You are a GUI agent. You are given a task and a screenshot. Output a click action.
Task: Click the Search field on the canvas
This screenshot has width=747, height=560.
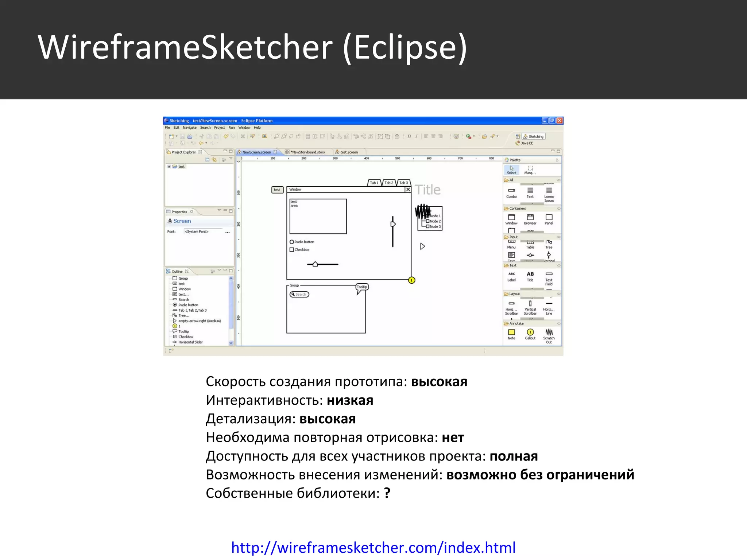coord(299,294)
